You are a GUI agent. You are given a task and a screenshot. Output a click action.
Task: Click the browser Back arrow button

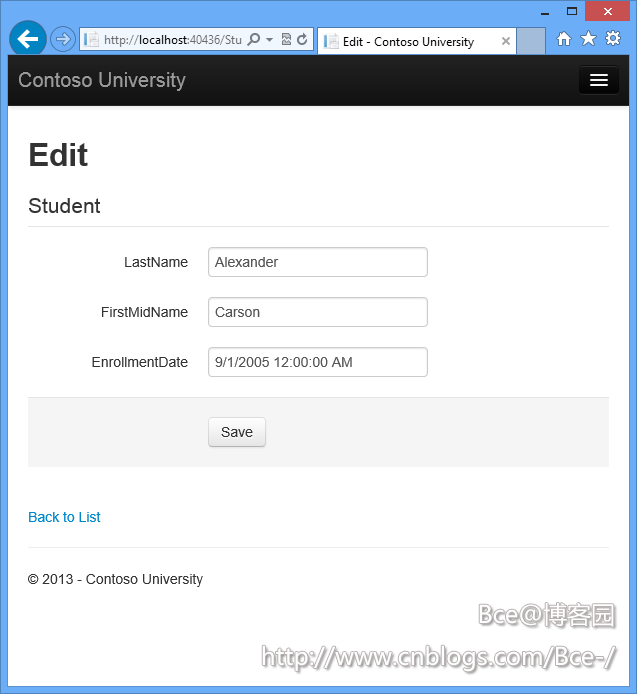click(28, 39)
